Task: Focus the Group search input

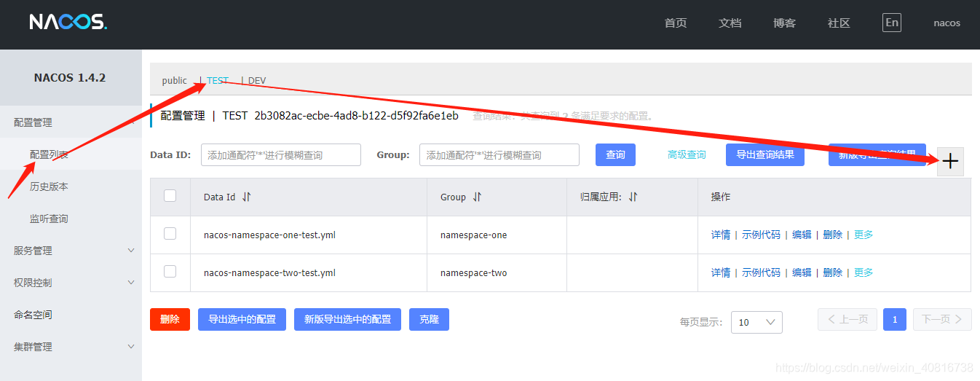Action: click(499, 154)
